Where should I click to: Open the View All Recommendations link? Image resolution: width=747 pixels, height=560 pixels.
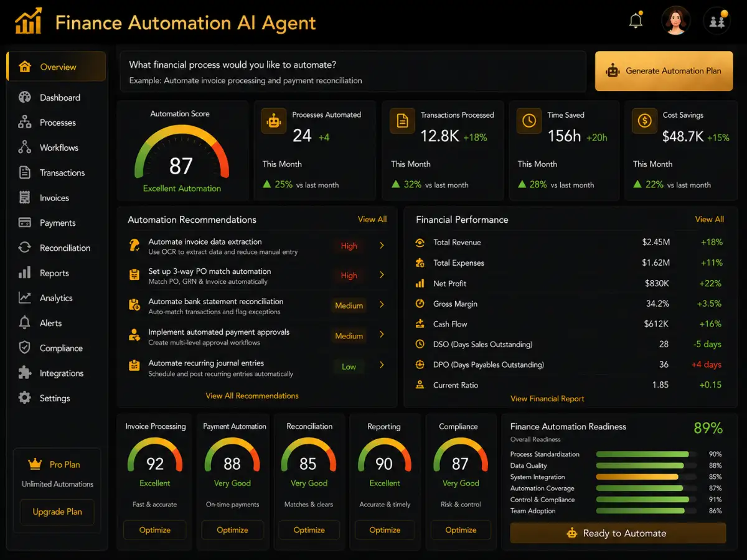[x=252, y=396]
